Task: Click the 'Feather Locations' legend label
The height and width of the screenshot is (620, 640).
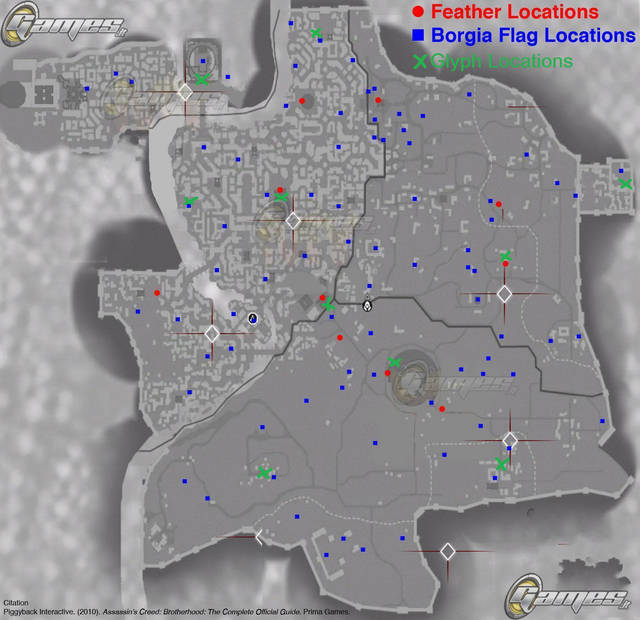Action: [x=520, y=13]
